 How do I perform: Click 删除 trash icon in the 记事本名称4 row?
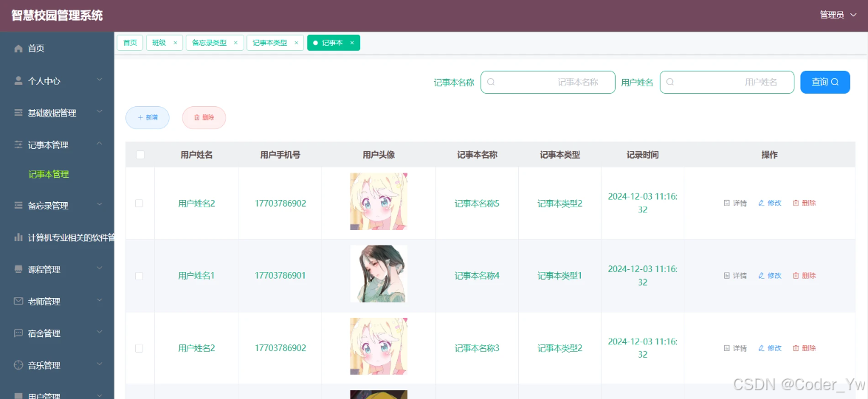(796, 276)
